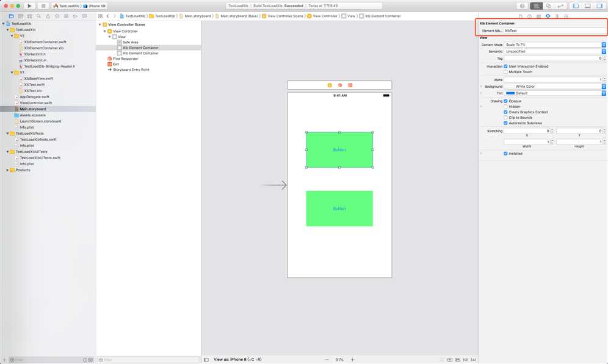This screenshot has height=364, width=608.
Task: Toggle User Interaction Enabled checkbox
Action: (505, 66)
